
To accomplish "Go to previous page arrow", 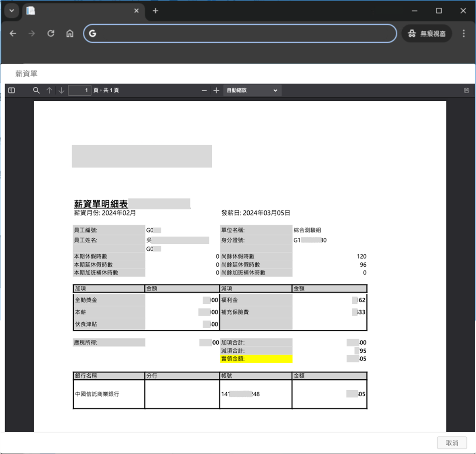I will tap(49, 90).
